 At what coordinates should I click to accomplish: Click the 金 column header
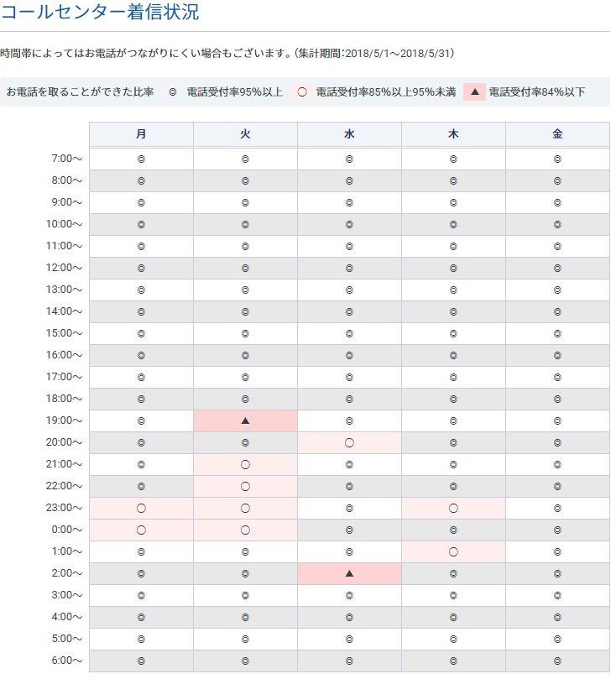pyautogui.click(x=557, y=134)
